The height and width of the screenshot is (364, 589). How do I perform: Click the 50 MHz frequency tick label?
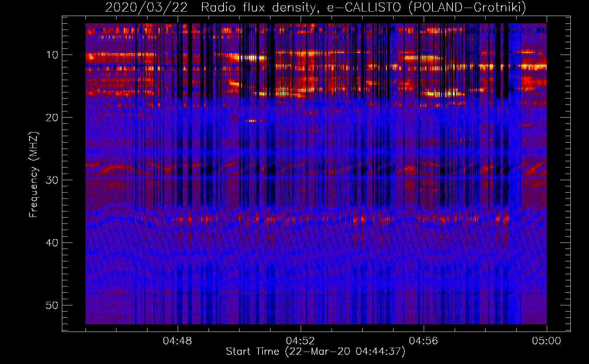pos(52,305)
